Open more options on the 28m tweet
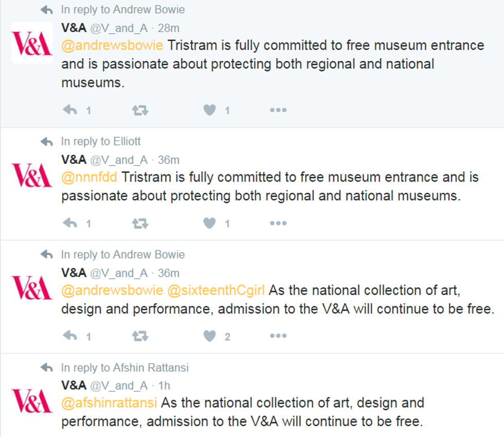 point(278,110)
